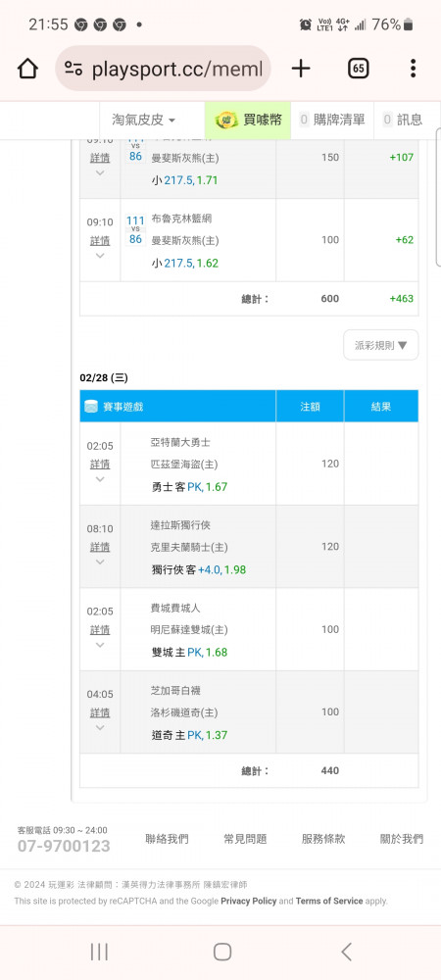Tap the 賽事遊戲 header icon

point(91,407)
